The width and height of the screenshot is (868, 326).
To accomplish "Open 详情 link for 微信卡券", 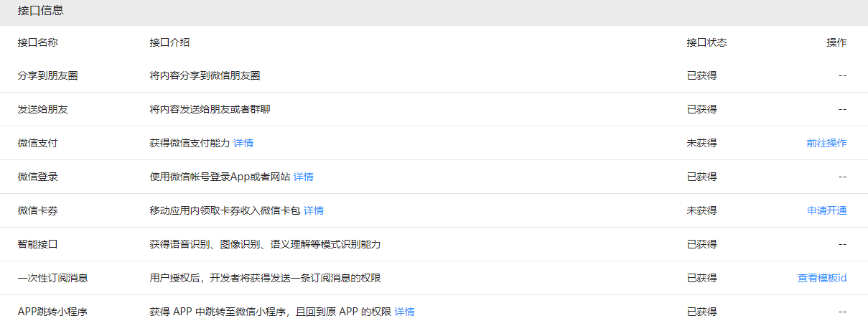I will [314, 210].
